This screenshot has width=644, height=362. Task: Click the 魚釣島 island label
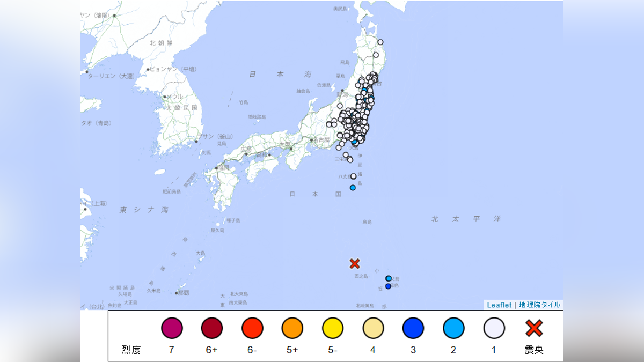pos(114,305)
